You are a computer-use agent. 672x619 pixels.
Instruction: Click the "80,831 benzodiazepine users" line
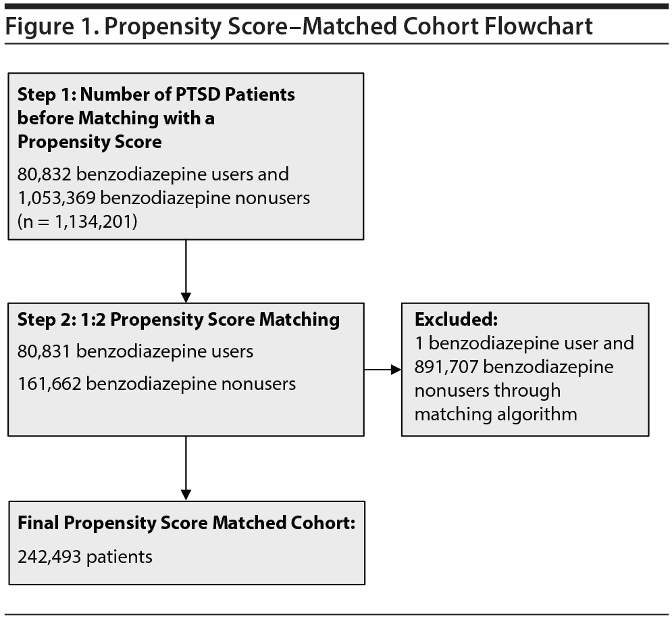[135, 351]
